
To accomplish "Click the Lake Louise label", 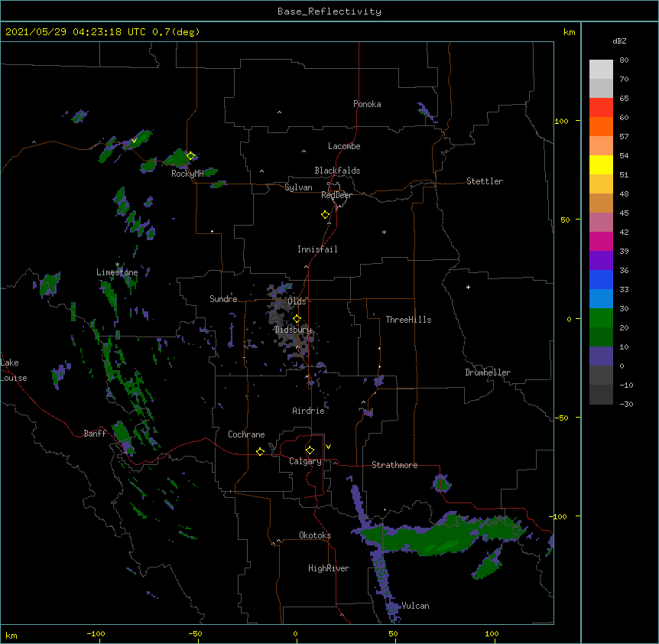I will coord(14,370).
